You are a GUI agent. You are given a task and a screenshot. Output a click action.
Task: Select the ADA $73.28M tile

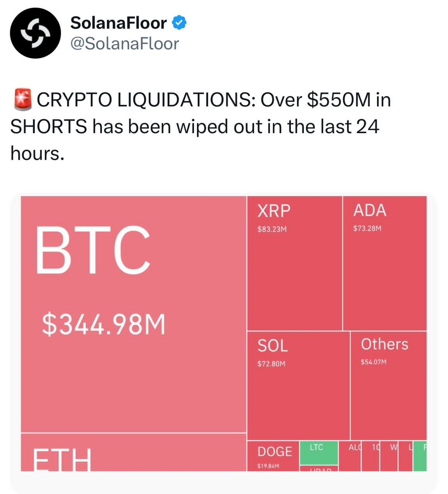point(385,263)
